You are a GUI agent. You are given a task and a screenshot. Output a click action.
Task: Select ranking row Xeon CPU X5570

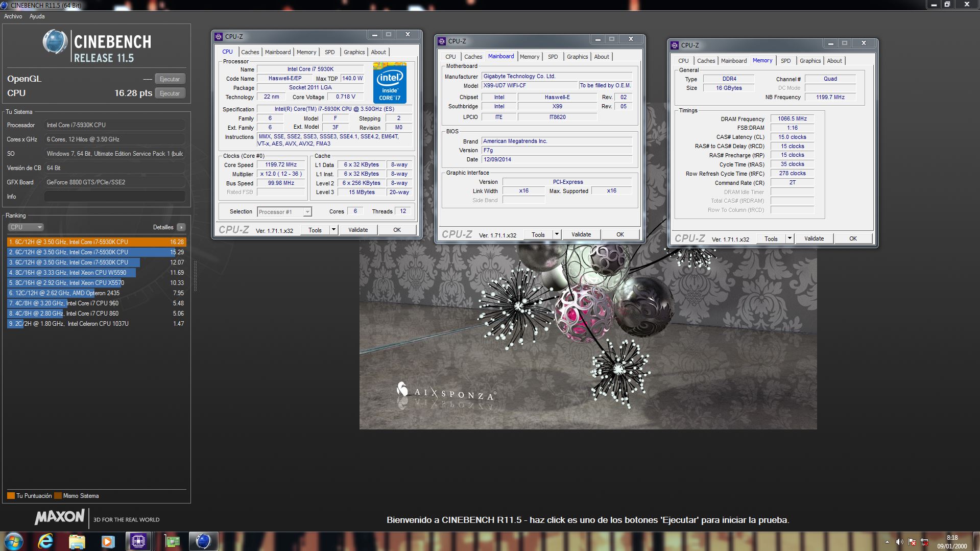pyautogui.click(x=97, y=283)
